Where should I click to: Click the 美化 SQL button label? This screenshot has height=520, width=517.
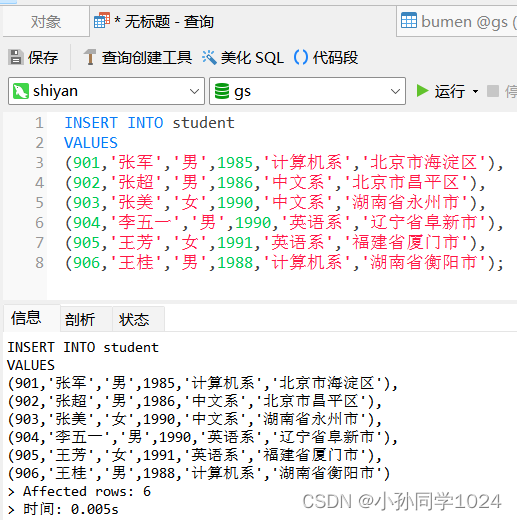click(252, 57)
